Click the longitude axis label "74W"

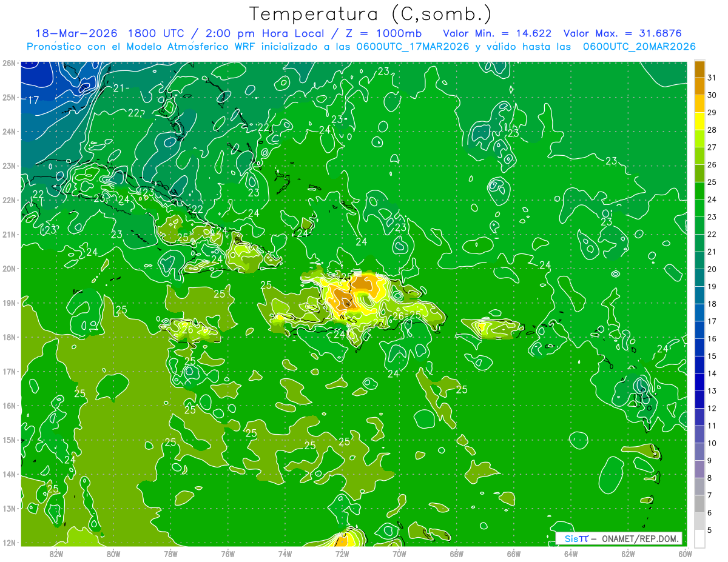285,554
